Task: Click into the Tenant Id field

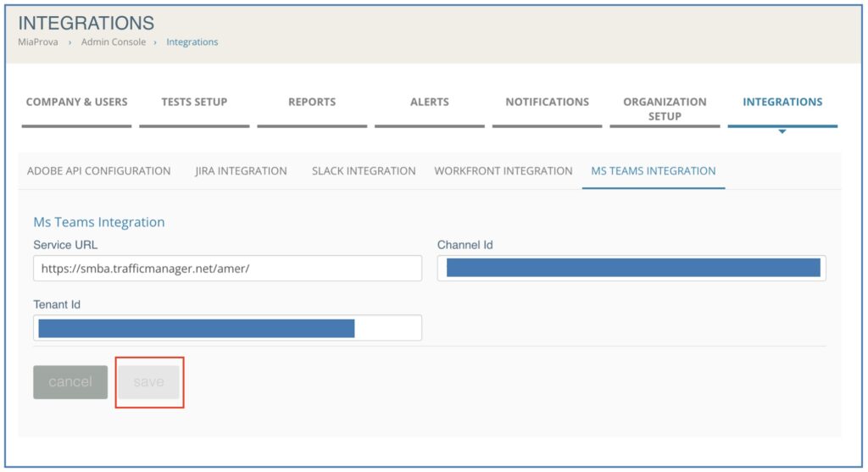Action: pos(227,328)
